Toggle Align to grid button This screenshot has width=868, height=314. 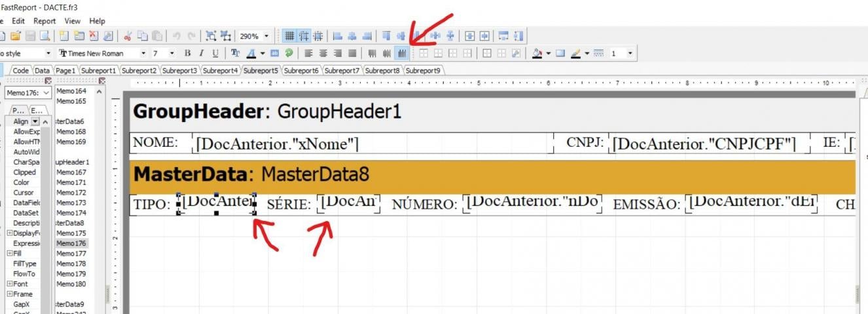[304, 36]
